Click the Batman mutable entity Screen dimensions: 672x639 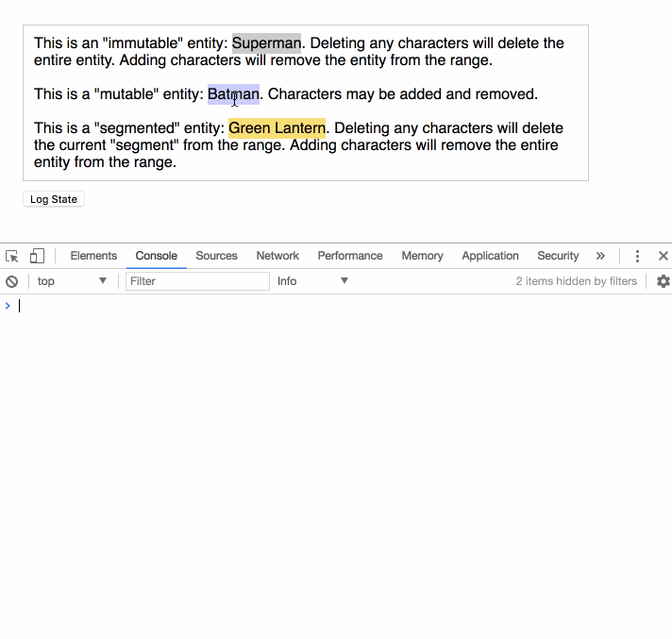[x=233, y=93]
